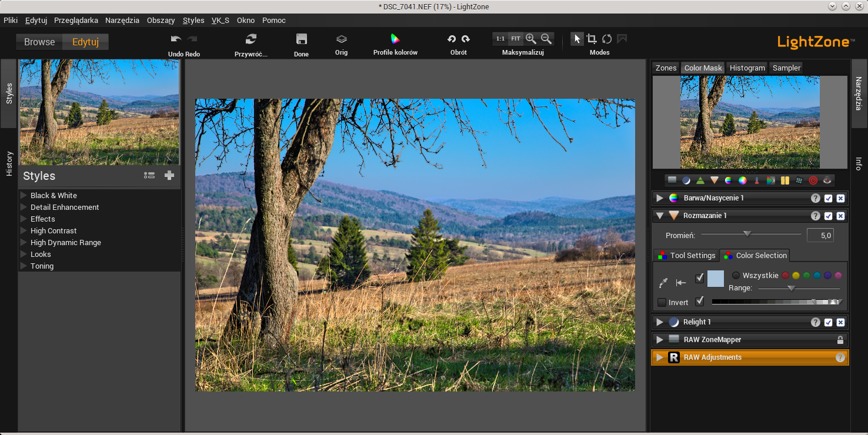Pick color with the eyedropper icon
The image size is (868, 435).
(663, 283)
